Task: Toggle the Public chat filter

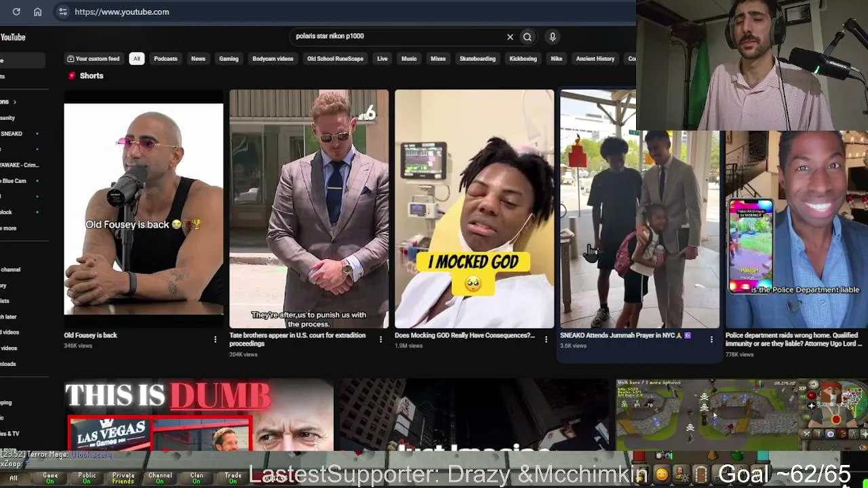Action: [x=87, y=479]
